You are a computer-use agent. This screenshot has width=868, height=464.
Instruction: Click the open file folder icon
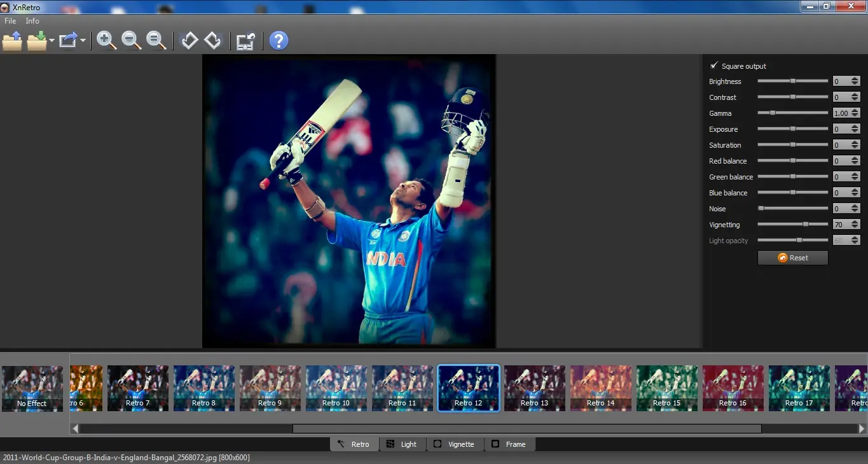[12, 41]
